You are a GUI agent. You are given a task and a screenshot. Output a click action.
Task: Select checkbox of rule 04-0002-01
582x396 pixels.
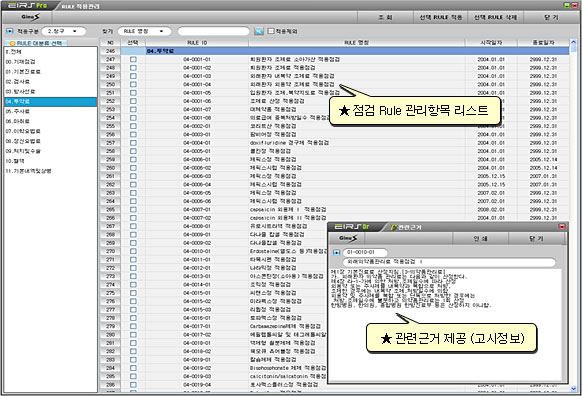133,126
